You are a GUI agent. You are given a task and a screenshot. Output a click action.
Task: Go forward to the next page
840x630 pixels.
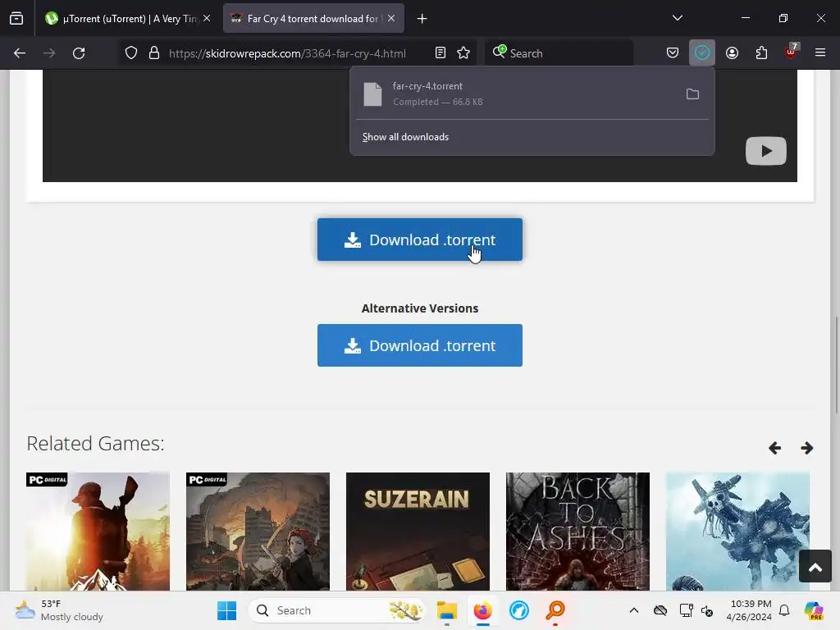[49, 53]
